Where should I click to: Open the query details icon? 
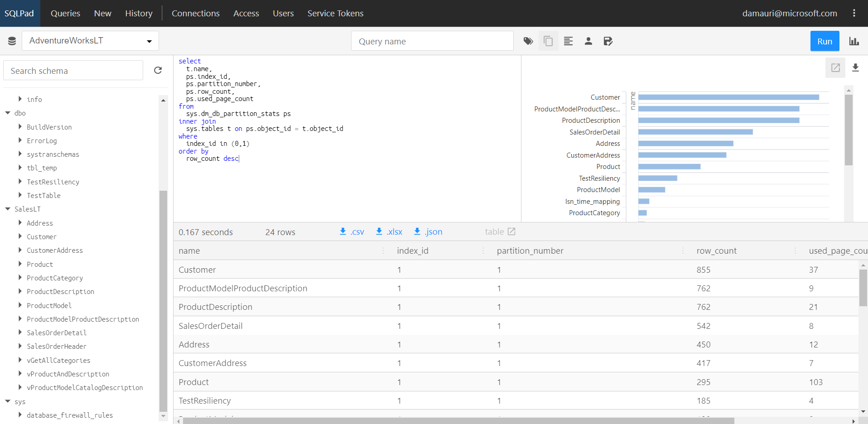point(568,41)
